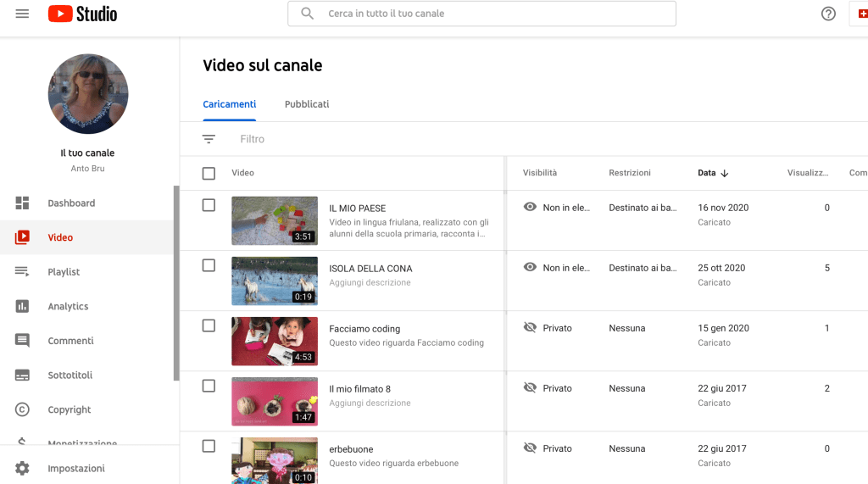The width and height of the screenshot is (868, 484).
Task: Click the YouTube Studio logo
Action: coord(82,14)
